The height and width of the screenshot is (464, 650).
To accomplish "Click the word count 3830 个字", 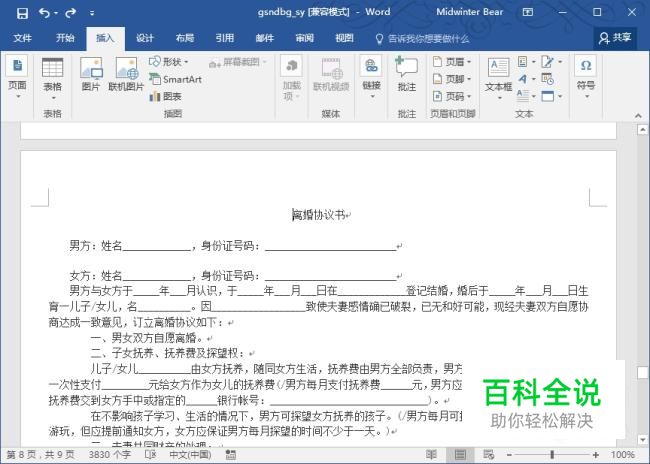I will pyautogui.click(x=109, y=455).
